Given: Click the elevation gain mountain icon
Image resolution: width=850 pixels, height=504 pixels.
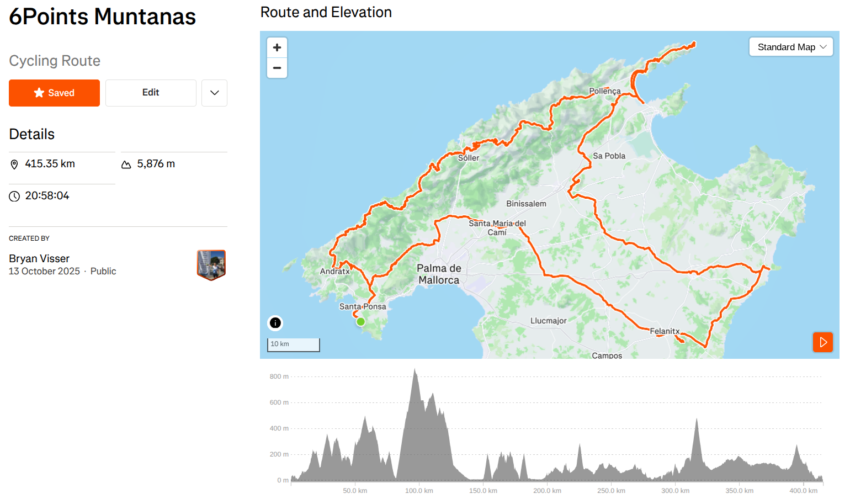Looking at the screenshot, I should pos(126,165).
